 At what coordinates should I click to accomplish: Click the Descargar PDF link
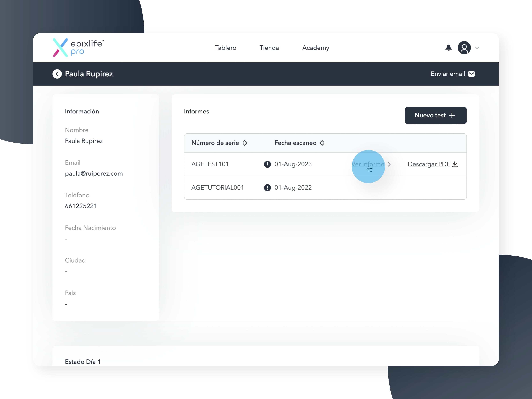[429, 164]
